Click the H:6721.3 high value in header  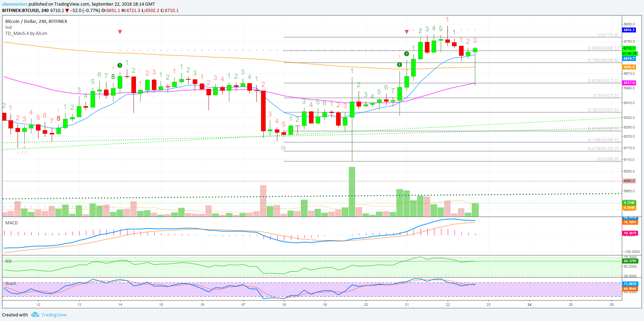pos(131,11)
